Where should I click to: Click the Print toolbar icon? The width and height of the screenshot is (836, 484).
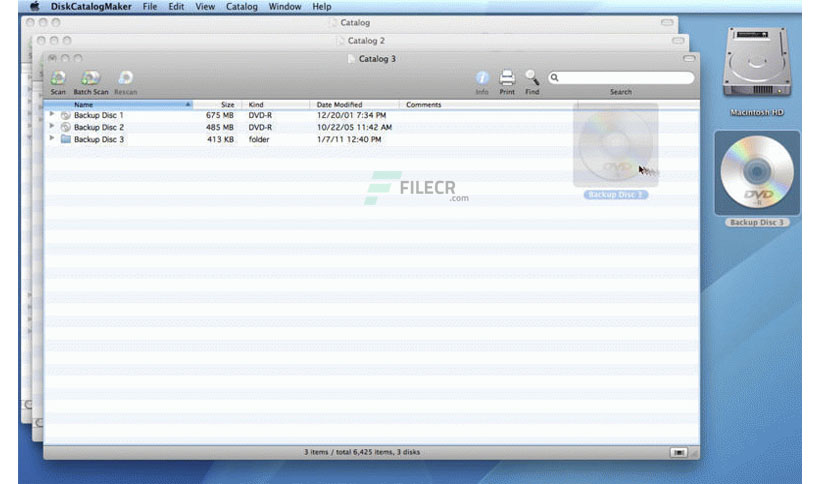507,78
